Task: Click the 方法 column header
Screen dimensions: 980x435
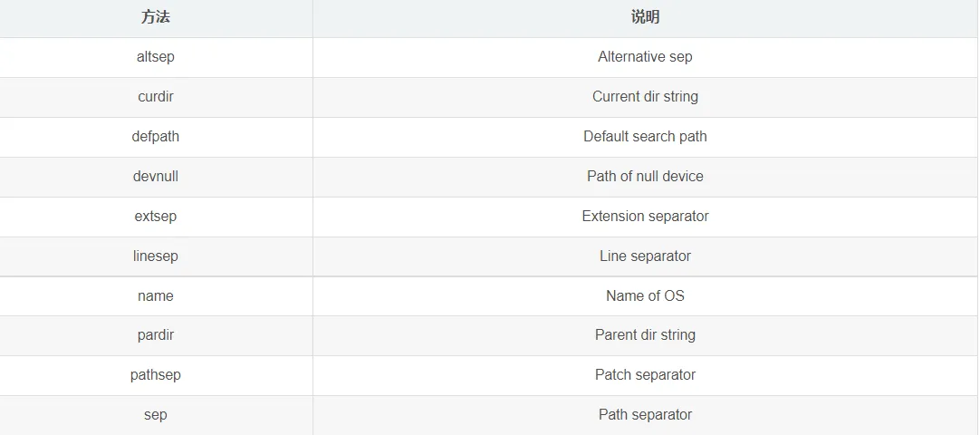Action: [156, 17]
